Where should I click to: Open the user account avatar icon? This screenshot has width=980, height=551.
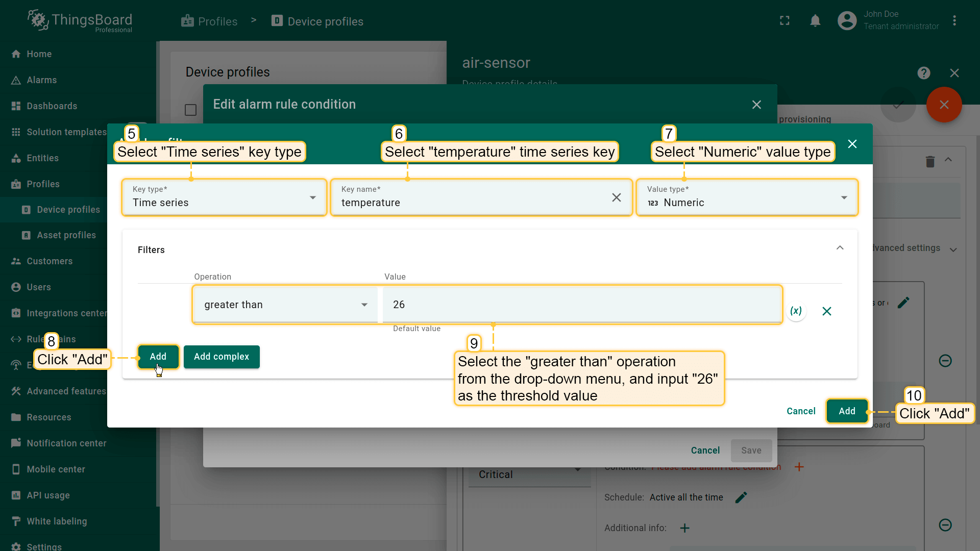[x=847, y=21]
